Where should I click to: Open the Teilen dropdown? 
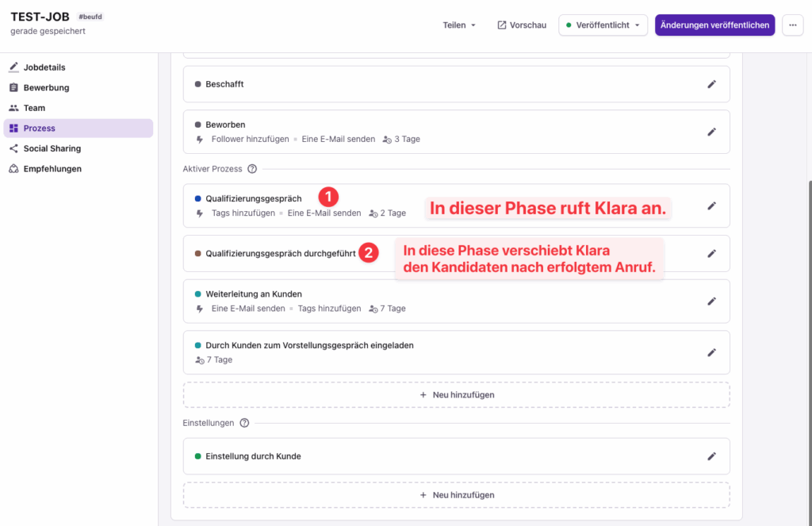tap(459, 25)
